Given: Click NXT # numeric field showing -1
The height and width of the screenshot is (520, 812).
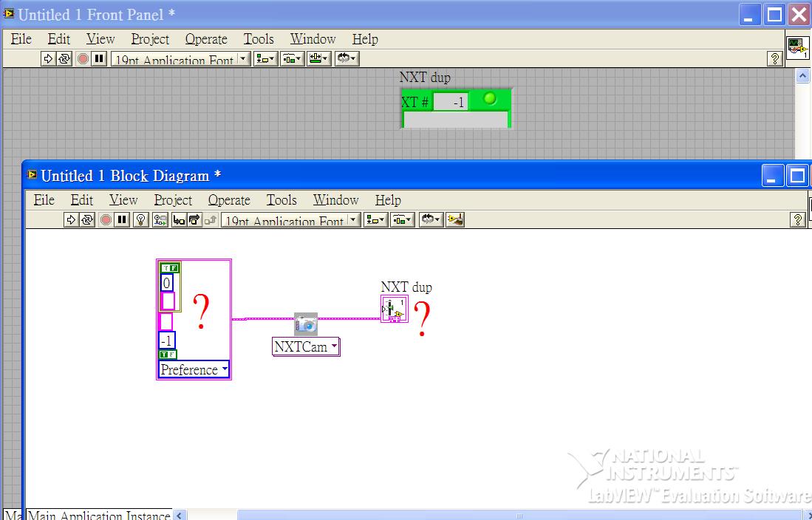Looking at the screenshot, I should tap(450, 102).
